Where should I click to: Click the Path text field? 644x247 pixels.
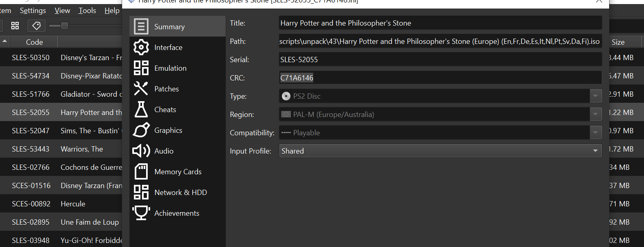(x=440, y=41)
